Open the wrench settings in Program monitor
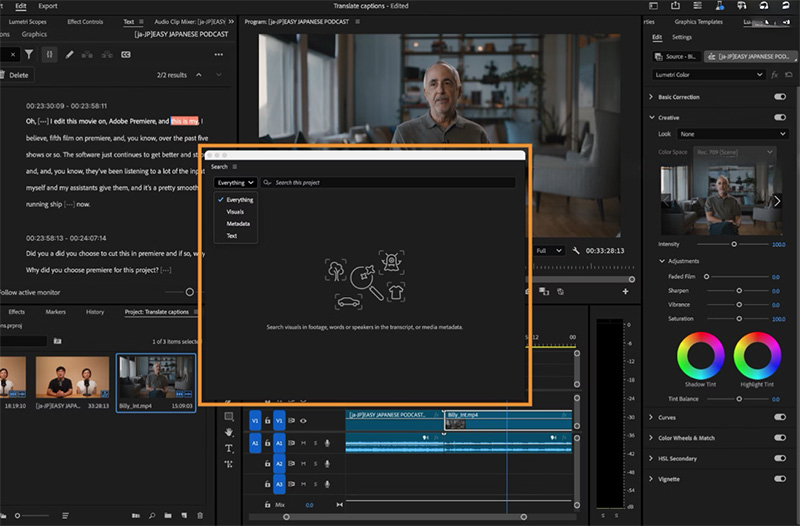Screen dimensions: 800x526 click(576, 251)
